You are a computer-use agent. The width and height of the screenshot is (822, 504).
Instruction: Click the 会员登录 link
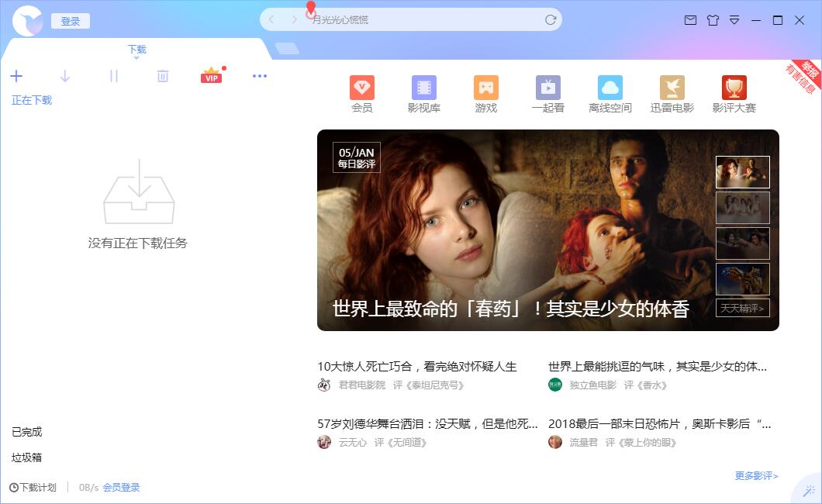click(121, 487)
